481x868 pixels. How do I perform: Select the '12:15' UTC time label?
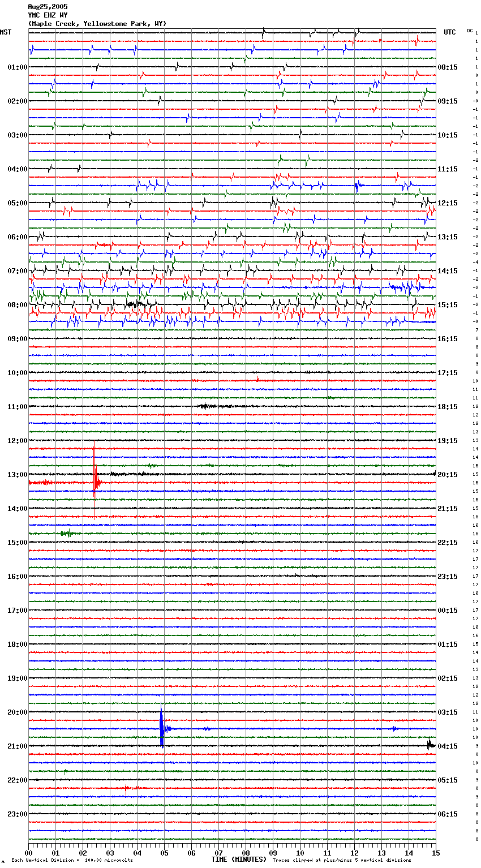pos(448,203)
